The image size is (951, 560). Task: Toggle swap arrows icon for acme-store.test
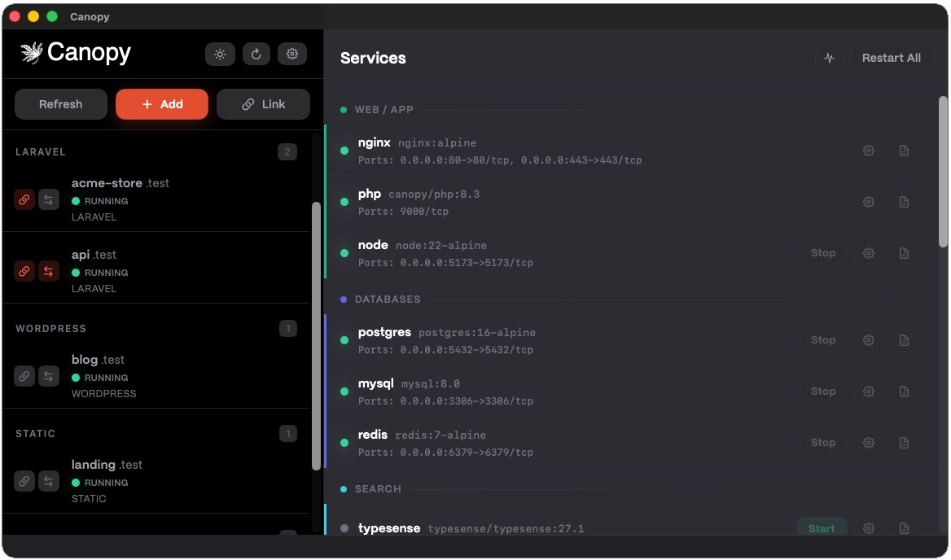click(49, 199)
